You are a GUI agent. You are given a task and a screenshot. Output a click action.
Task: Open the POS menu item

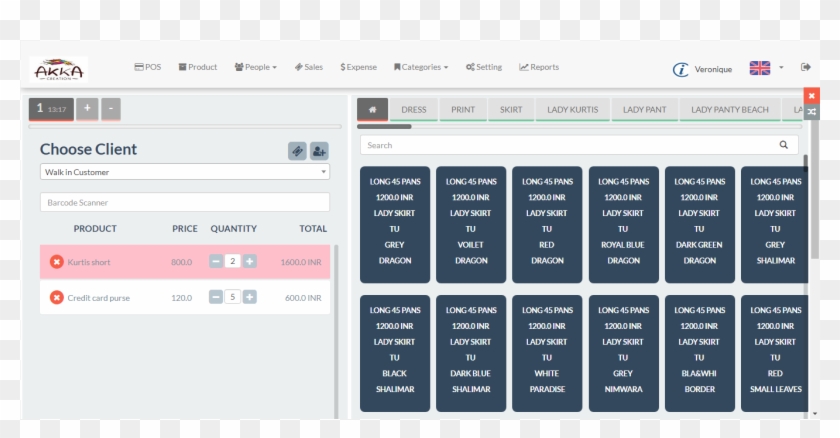click(148, 67)
